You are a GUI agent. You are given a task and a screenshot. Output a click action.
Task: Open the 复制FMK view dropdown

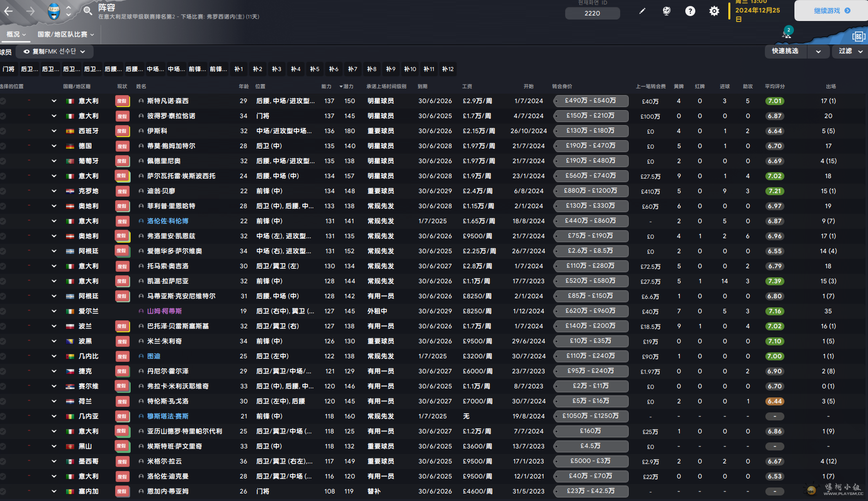[55, 52]
